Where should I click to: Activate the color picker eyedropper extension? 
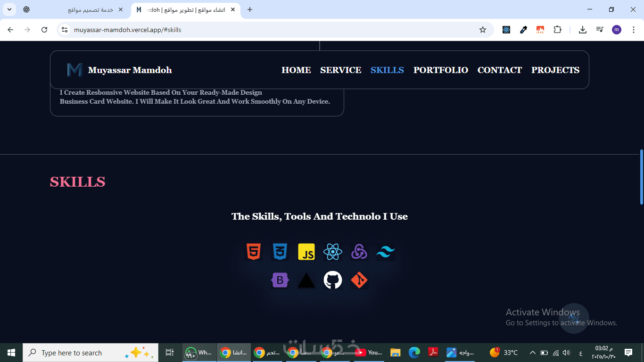[523, 30]
